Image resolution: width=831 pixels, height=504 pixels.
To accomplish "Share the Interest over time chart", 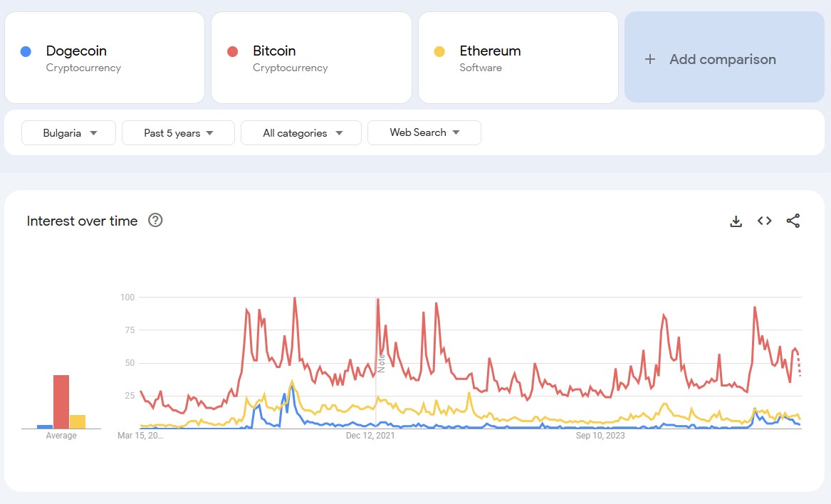I will pos(793,221).
